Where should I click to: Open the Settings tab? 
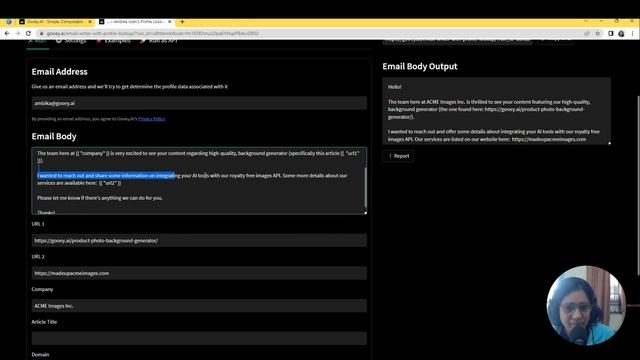point(71,41)
